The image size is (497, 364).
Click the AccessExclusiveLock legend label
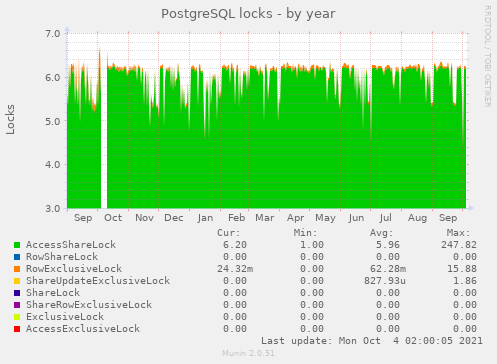point(83,329)
